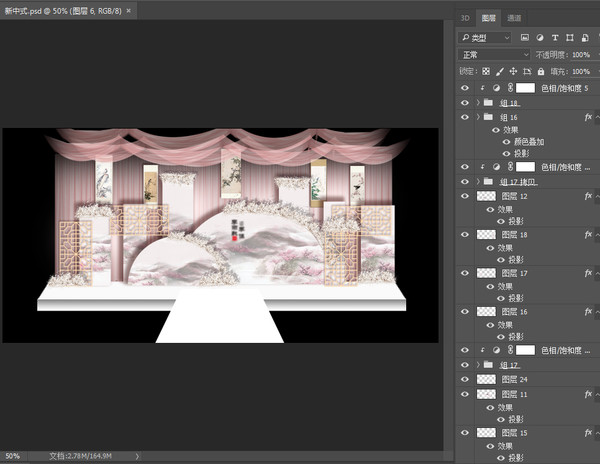Click fx icon on 组 16
600x464 pixels.
pyautogui.click(x=588, y=117)
